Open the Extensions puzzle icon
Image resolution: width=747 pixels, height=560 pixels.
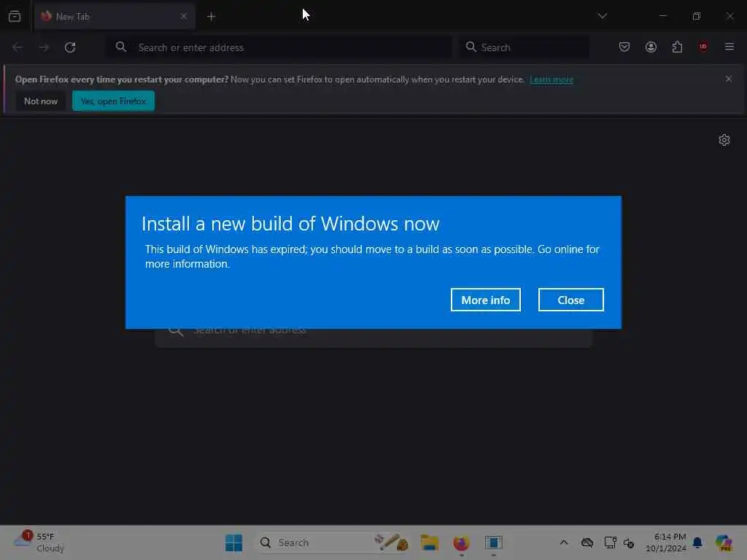pos(677,47)
